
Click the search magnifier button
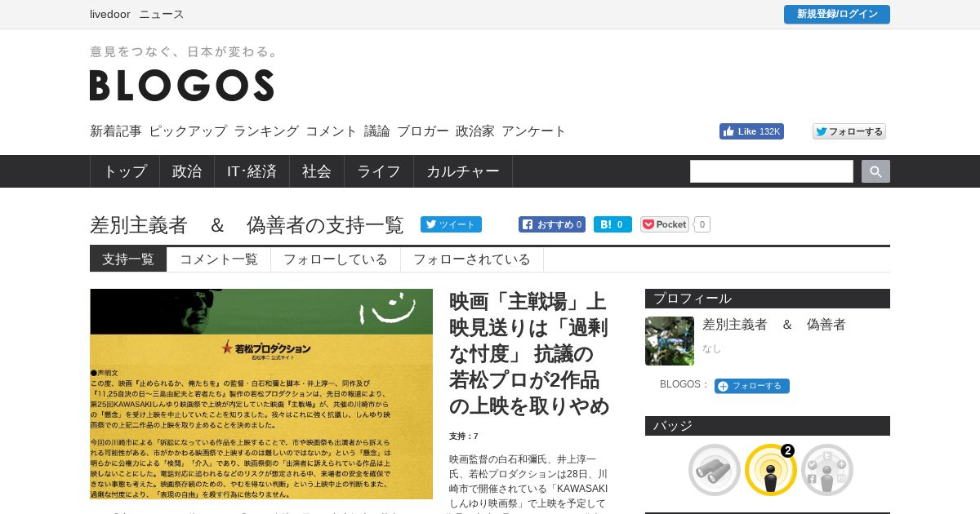click(x=875, y=171)
